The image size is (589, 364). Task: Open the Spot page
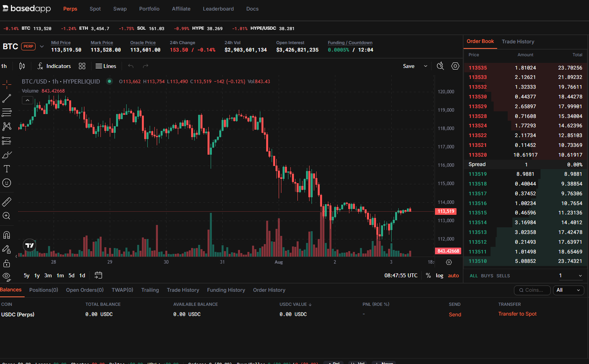95,9
